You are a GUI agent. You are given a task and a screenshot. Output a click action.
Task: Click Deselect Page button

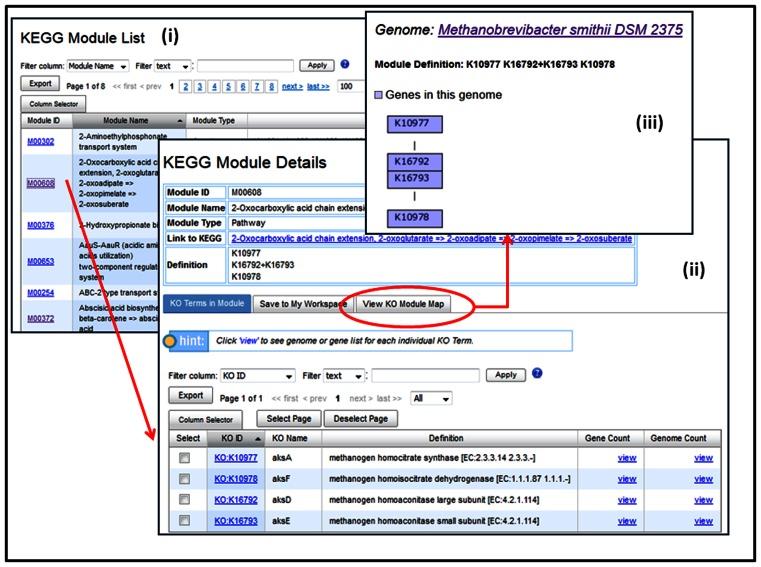click(361, 418)
